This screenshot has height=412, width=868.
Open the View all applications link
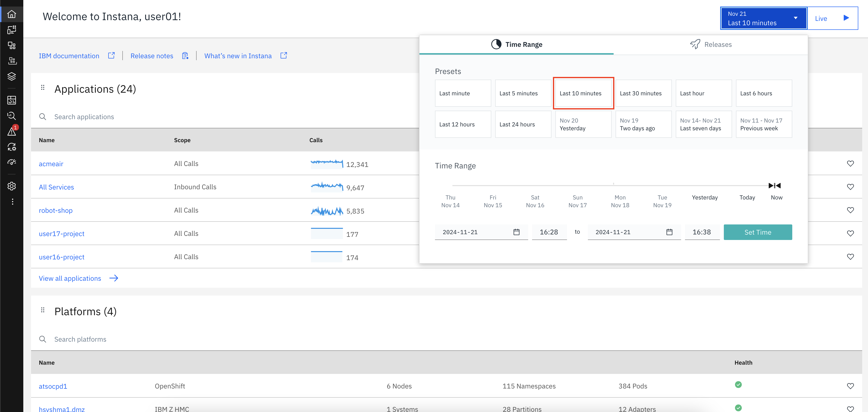(x=70, y=278)
